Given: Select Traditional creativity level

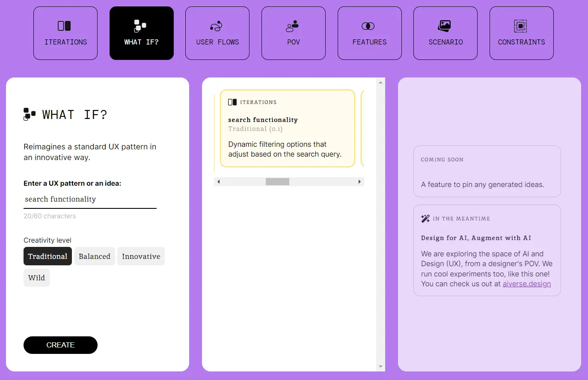Looking at the screenshot, I should coord(48,256).
